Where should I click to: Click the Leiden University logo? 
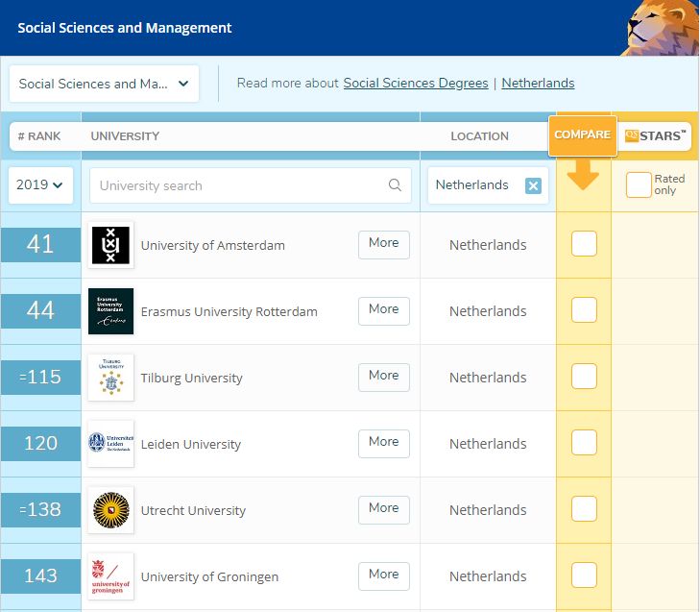tap(110, 444)
